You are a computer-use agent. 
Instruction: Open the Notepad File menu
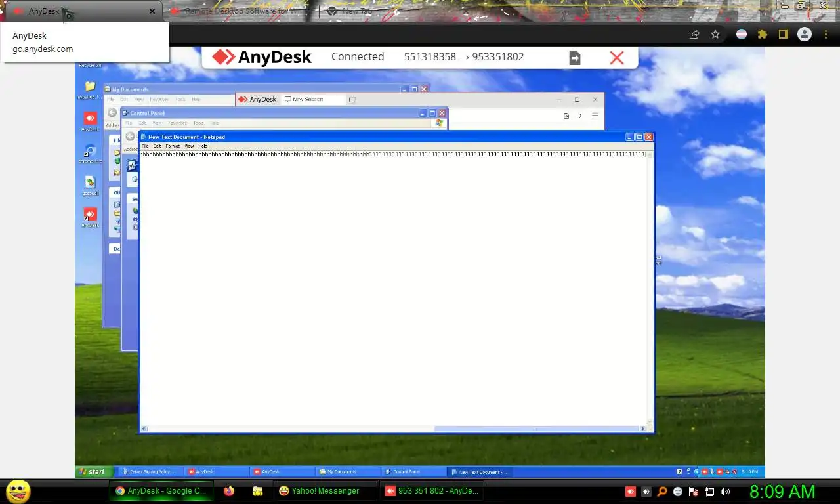(x=145, y=146)
